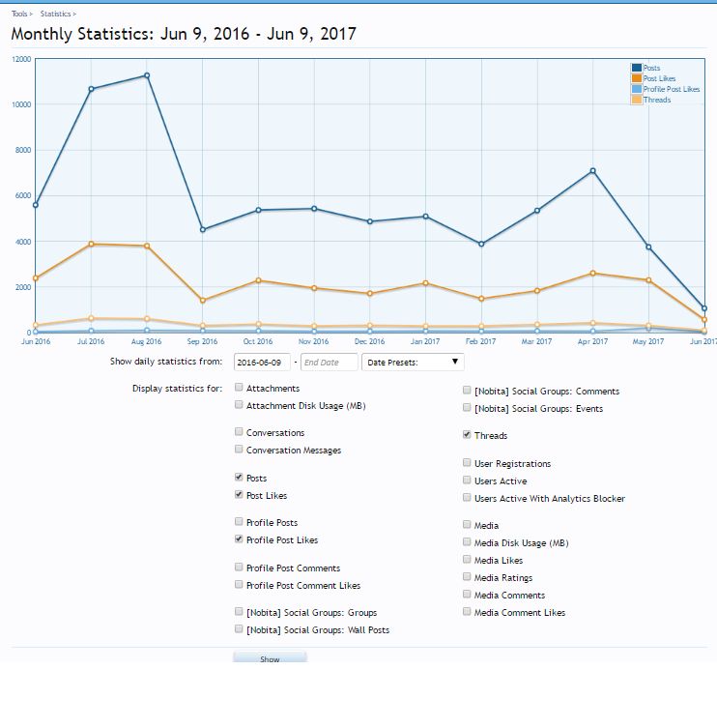The width and height of the screenshot is (717, 728).
Task: Click the start date field 2016-06-09
Action: (262, 363)
